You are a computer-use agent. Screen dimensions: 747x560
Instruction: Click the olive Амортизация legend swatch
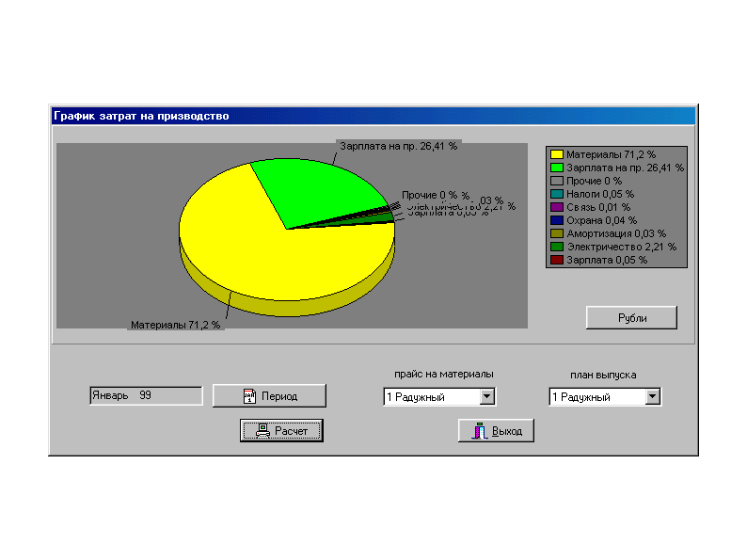click(557, 232)
